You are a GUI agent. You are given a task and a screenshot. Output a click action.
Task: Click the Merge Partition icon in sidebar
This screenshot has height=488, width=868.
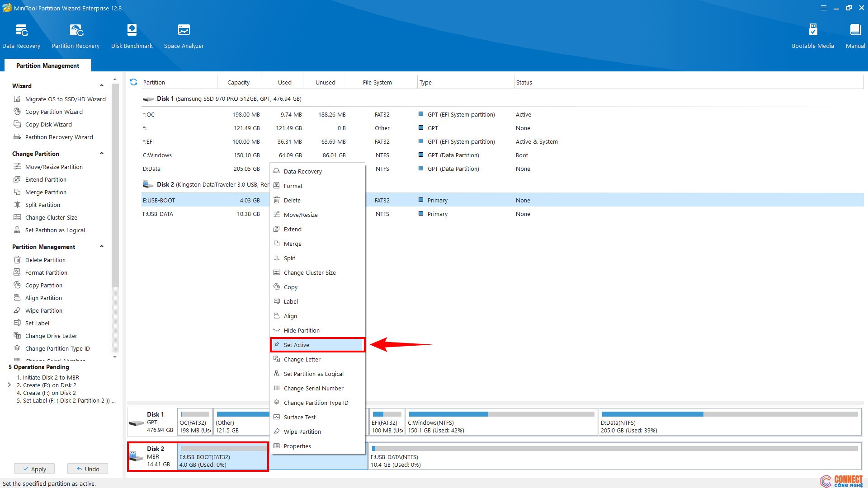tap(17, 192)
